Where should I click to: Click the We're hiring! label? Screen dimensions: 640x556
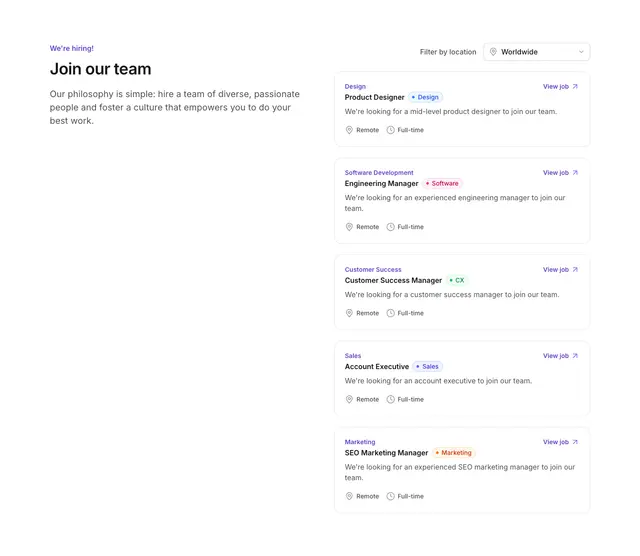[x=71, y=48]
